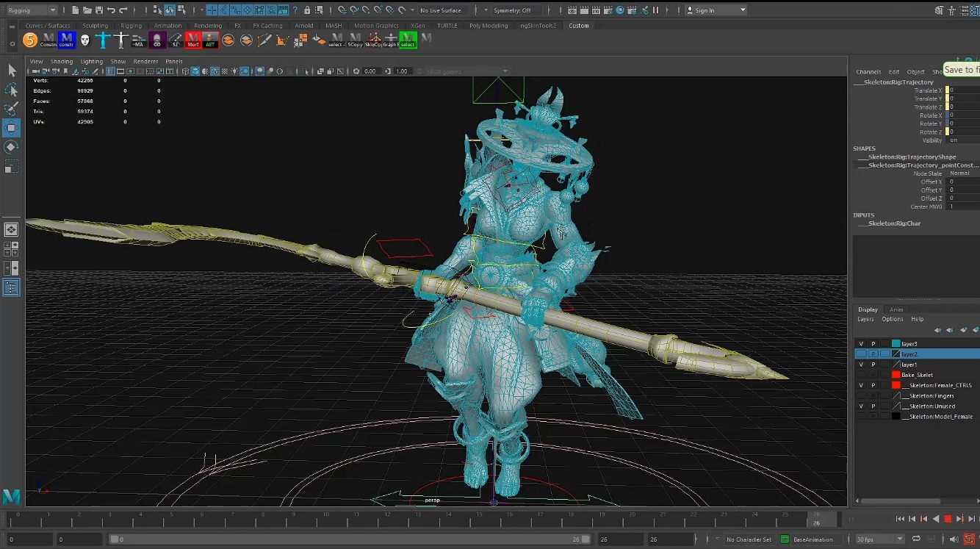Click the SCopy shelf icon
Image resolution: width=980 pixels, height=549 pixels.
click(356, 40)
